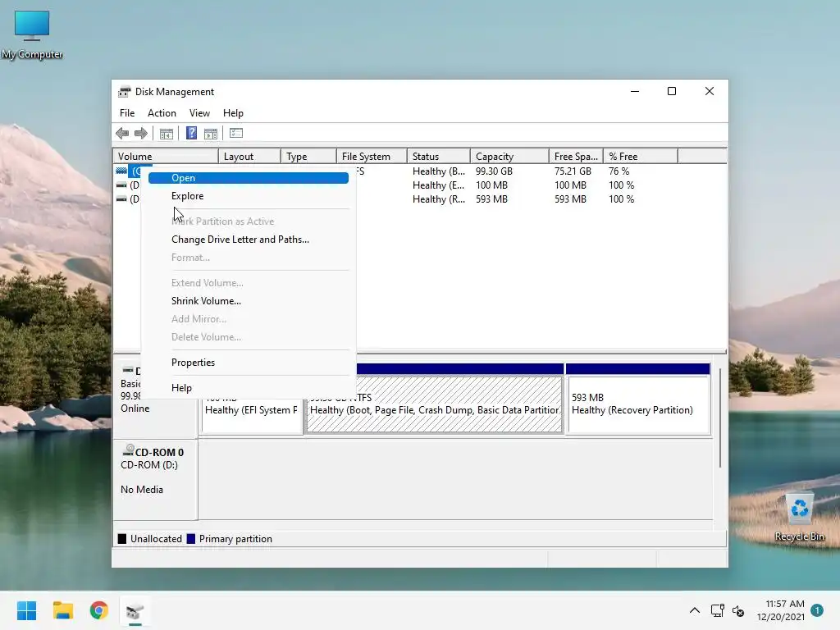Choose Explore from the context menu
Screen dimensions: 840x630
click(x=249, y=196)
